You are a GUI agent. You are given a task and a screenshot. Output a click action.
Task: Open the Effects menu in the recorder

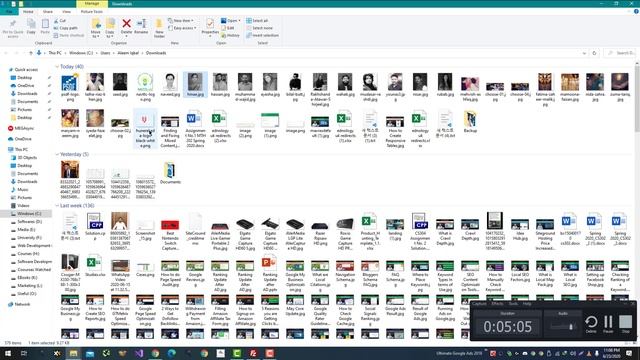click(497, 304)
